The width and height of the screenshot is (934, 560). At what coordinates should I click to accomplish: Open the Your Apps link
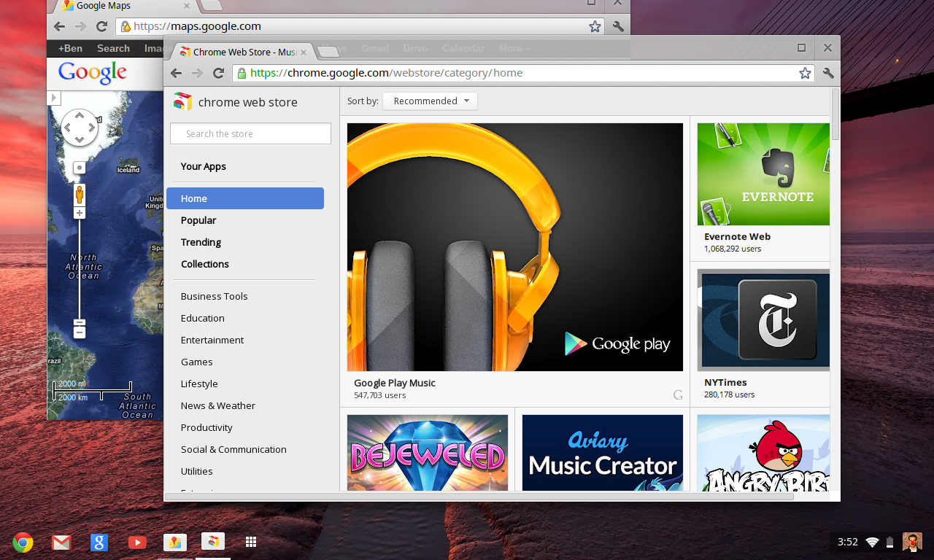(x=204, y=166)
